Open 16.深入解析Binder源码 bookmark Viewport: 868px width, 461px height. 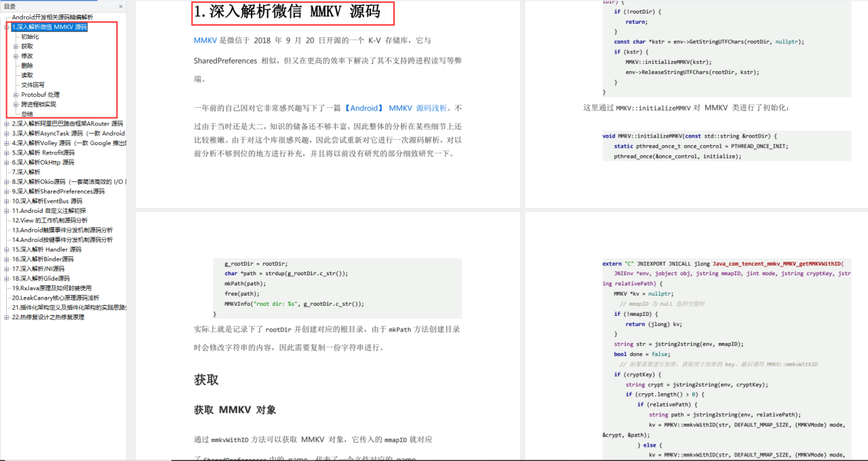point(43,259)
